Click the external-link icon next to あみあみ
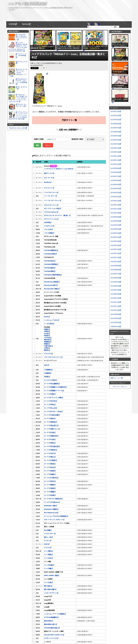The width and height of the screenshot is (138, 644). click(51, 182)
